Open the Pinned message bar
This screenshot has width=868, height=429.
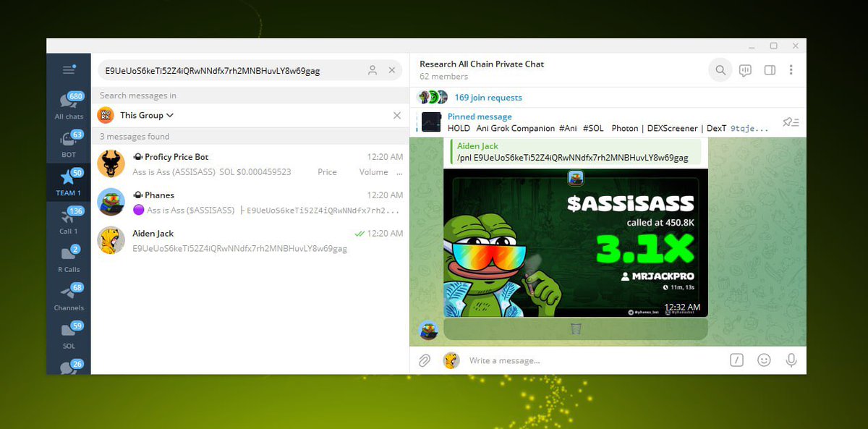tap(608, 122)
